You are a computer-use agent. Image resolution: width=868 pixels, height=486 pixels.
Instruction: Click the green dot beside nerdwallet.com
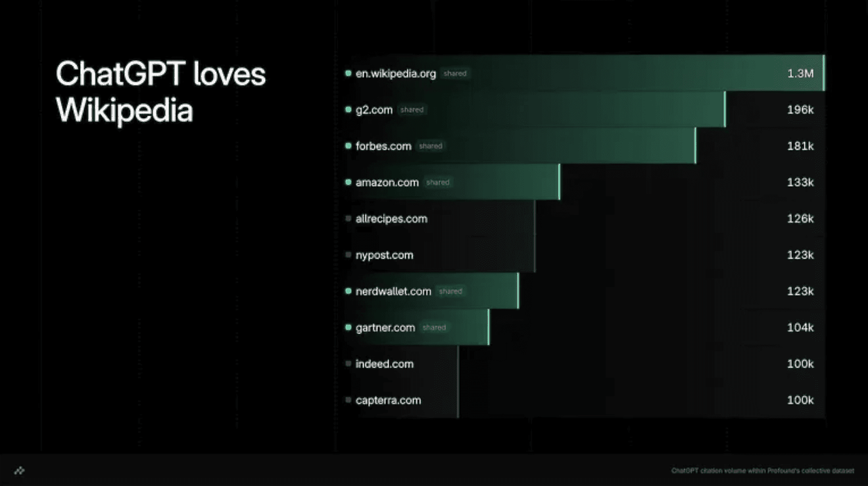pos(348,291)
